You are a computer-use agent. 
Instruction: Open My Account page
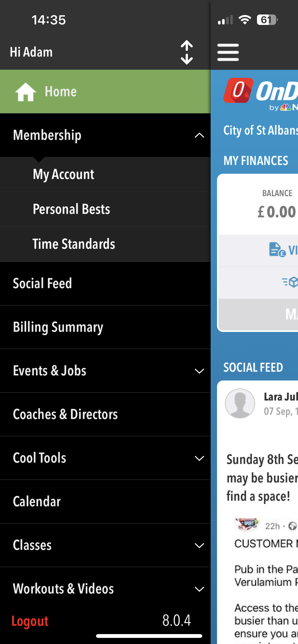[64, 174]
